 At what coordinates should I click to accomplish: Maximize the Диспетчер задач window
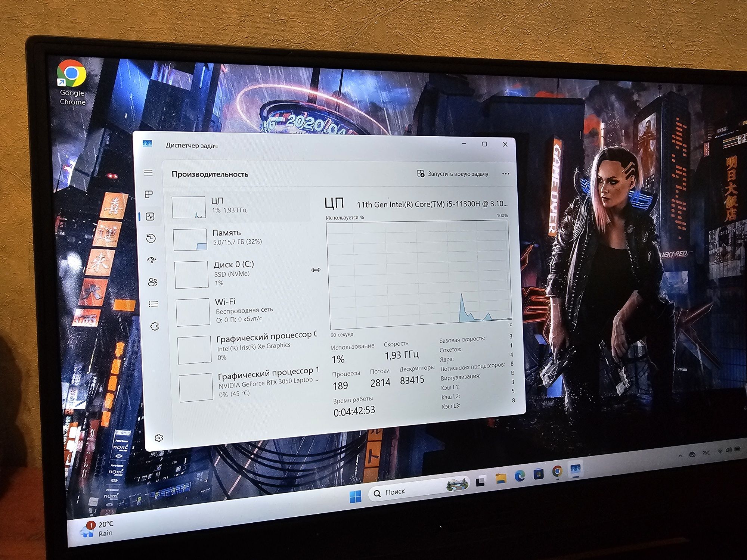[x=484, y=144]
